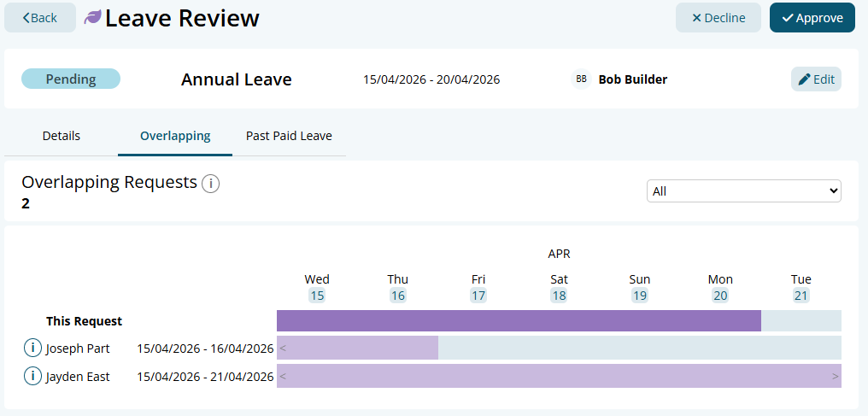Click right arrow on Jayden East's bar
The height and width of the screenshot is (416, 868).
(x=835, y=377)
